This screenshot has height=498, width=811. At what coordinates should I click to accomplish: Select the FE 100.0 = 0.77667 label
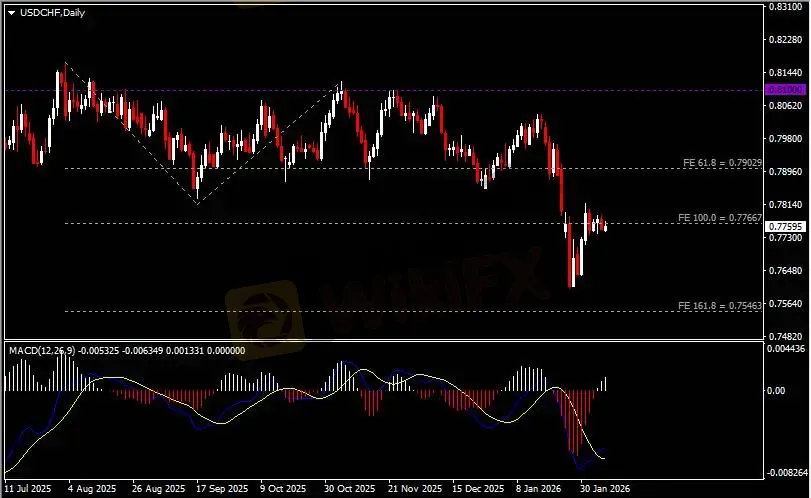pyautogui.click(x=720, y=217)
